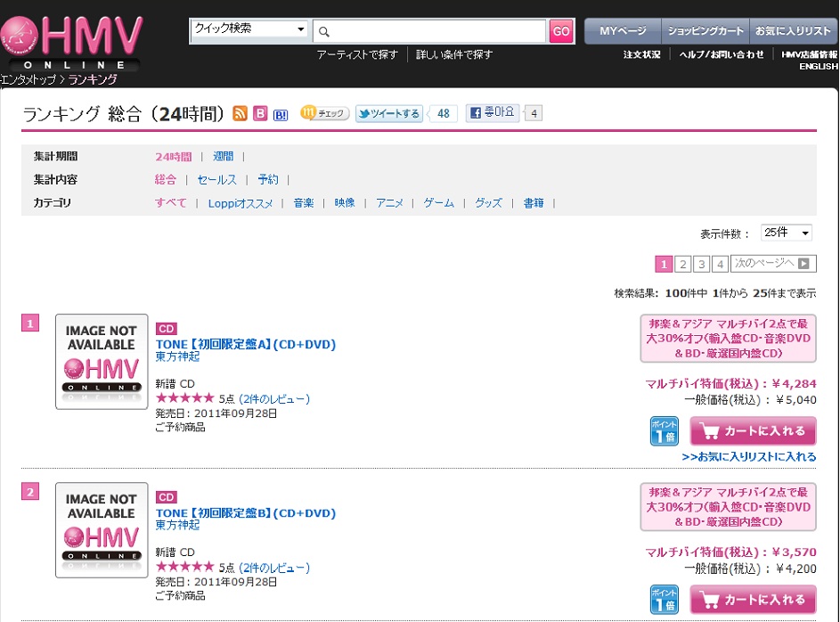
Task: Click multi-buy promo banner for rank 1
Action: coord(728,339)
